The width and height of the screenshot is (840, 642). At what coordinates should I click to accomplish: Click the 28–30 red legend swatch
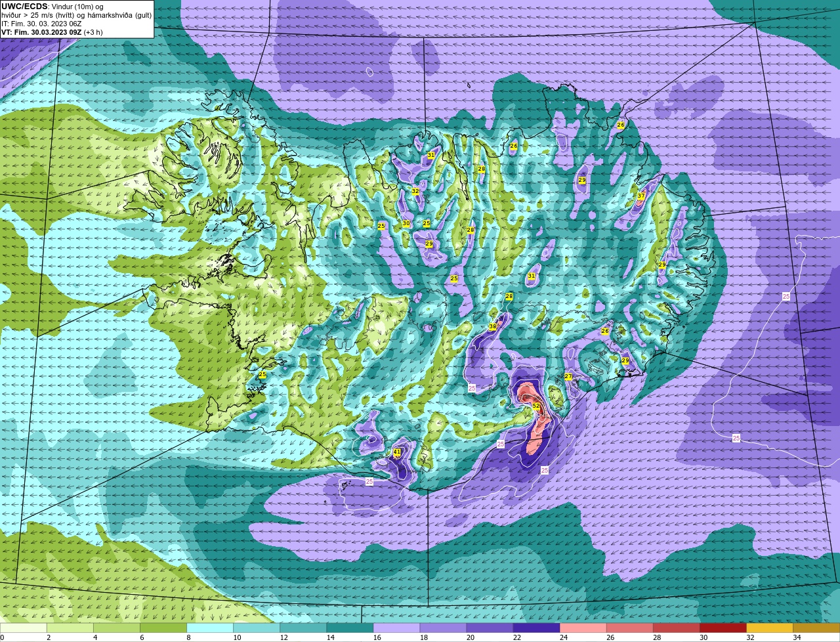pyautogui.click(x=676, y=628)
